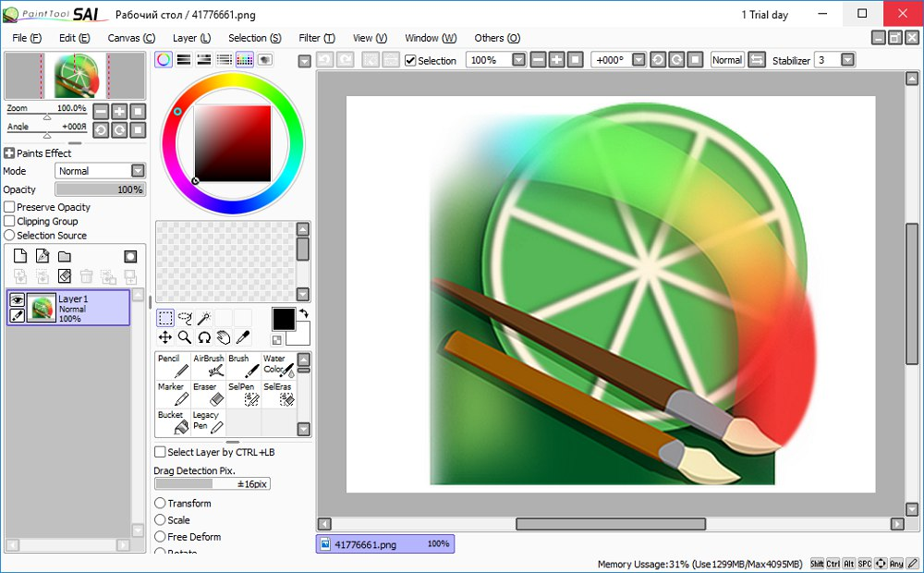Select the Legacy Pen tool
Screen dimensions: 924x573
[208, 422]
